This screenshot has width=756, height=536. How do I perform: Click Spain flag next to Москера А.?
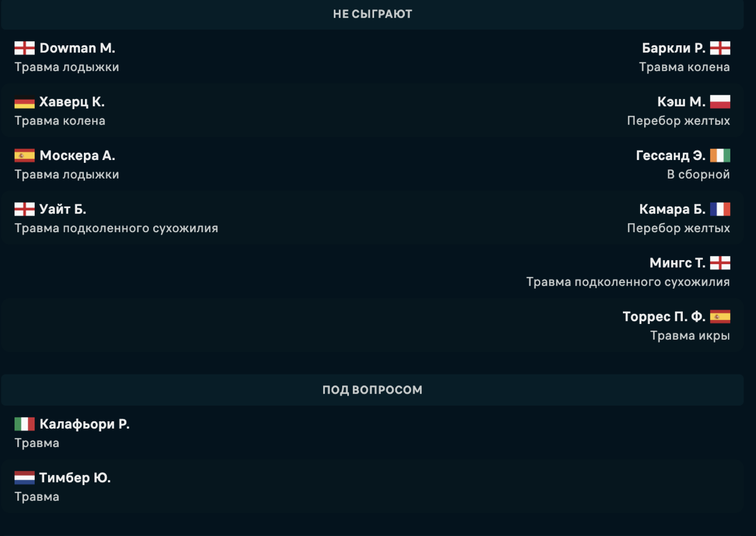[24, 156]
